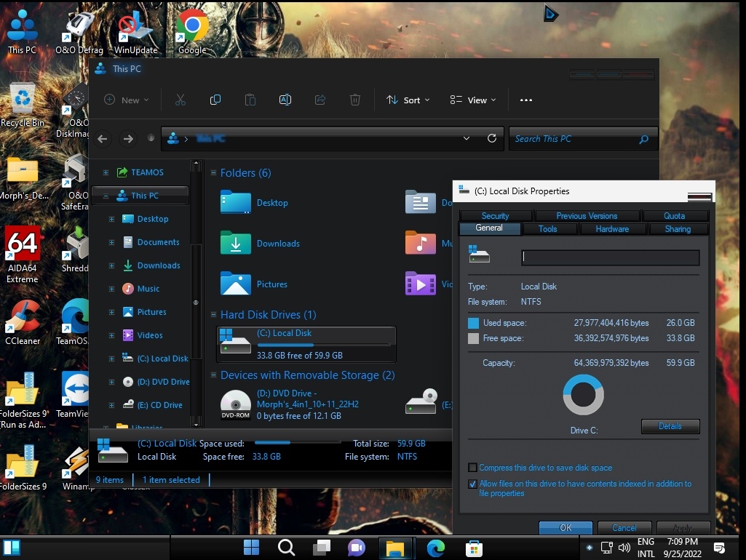Open the Sort dropdown menu
Viewport: 746px width, 560px height.
coord(408,100)
